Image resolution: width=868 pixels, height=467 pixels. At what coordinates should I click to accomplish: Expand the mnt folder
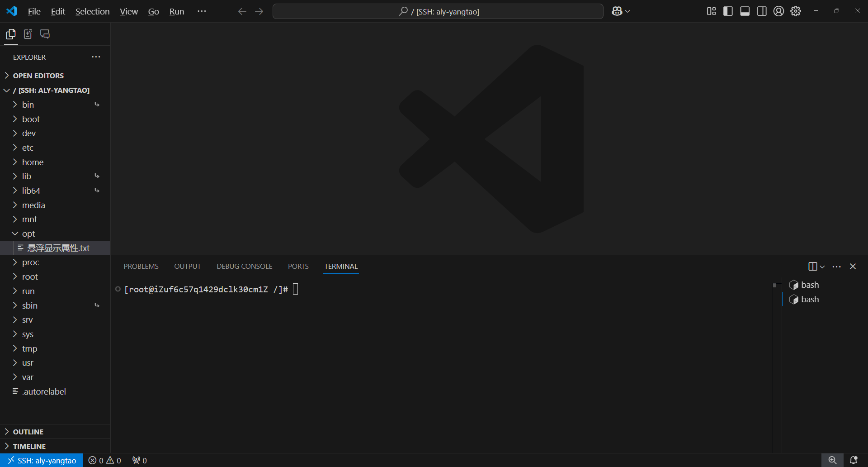(55, 219)
